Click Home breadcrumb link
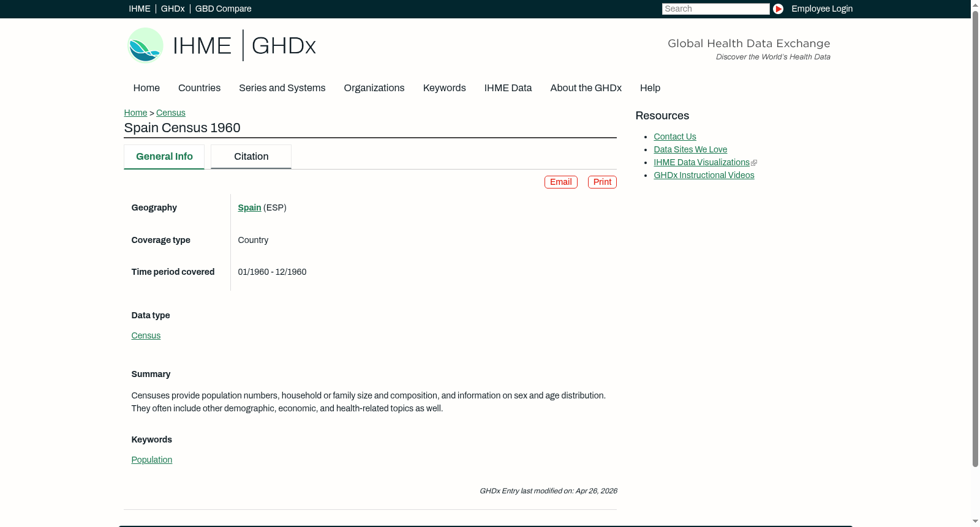The width and height of the screenshot is (980, 527). (135, 113)
